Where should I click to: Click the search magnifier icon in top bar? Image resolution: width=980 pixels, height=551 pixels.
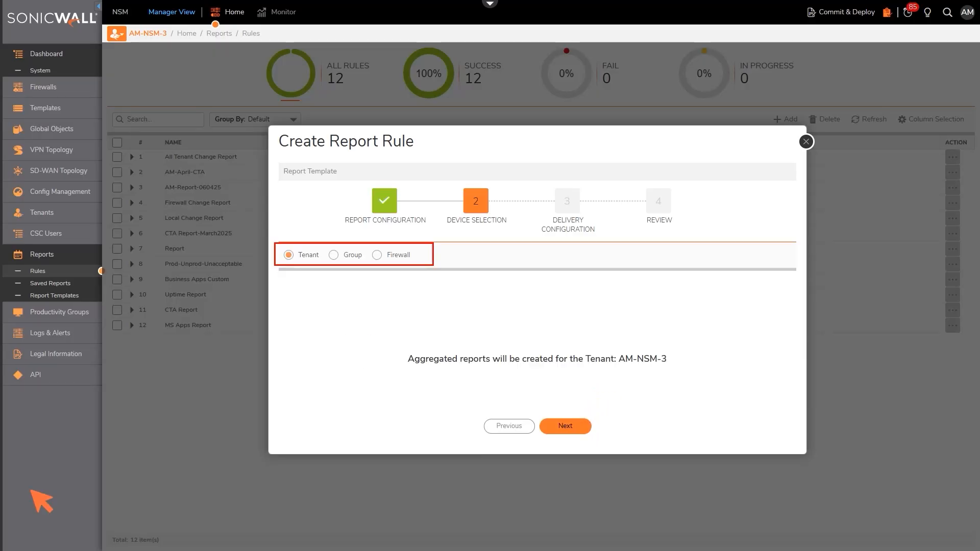[x=947, y=12]
